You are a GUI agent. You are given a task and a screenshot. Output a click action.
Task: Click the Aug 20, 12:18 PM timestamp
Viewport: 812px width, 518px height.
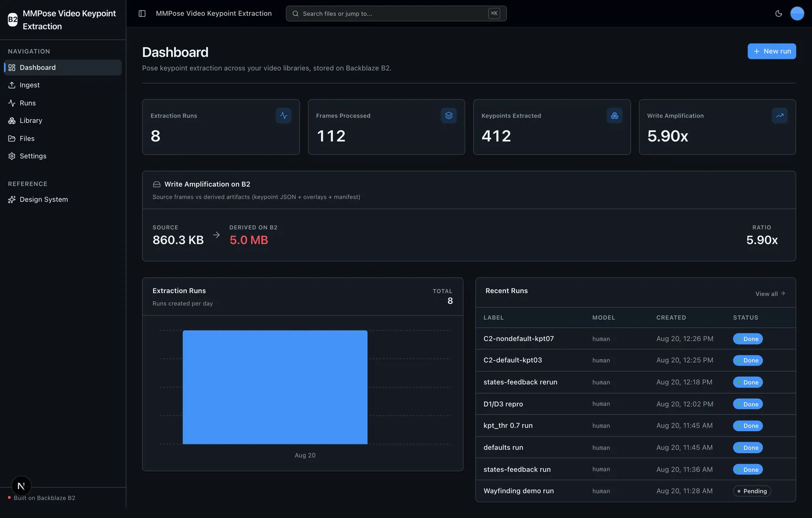[x=684, y=382]
